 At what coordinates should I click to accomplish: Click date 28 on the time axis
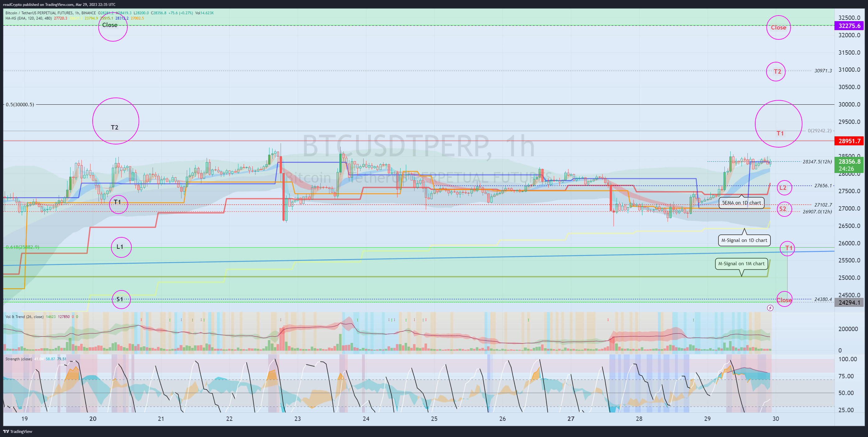click(x=639, y=419)
